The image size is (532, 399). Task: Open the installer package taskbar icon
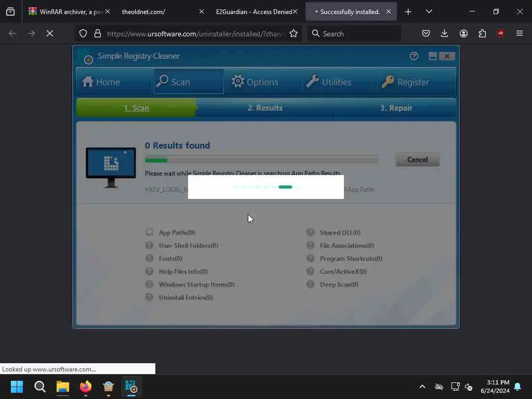(x=108, y=387)
